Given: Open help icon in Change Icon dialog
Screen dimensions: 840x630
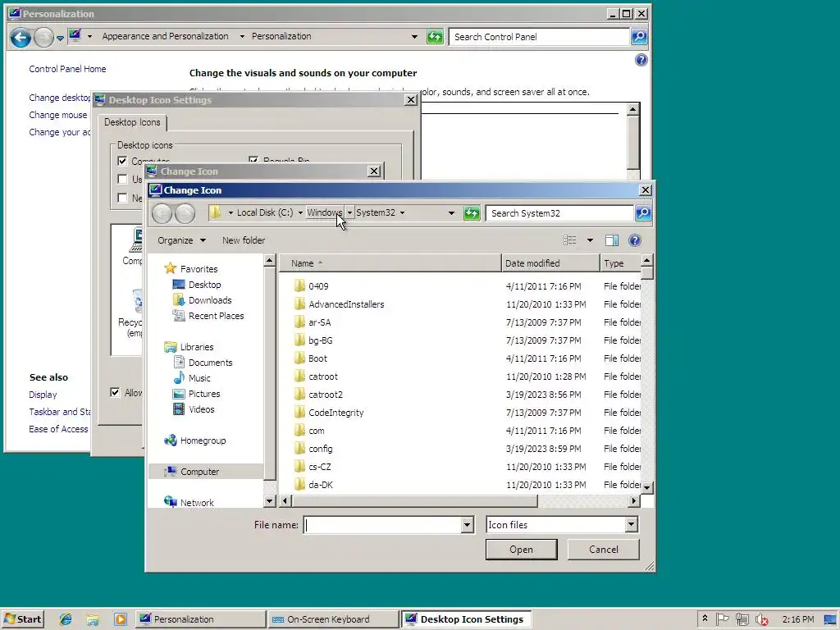Looking at the screenshot, I should pos(634,240).
